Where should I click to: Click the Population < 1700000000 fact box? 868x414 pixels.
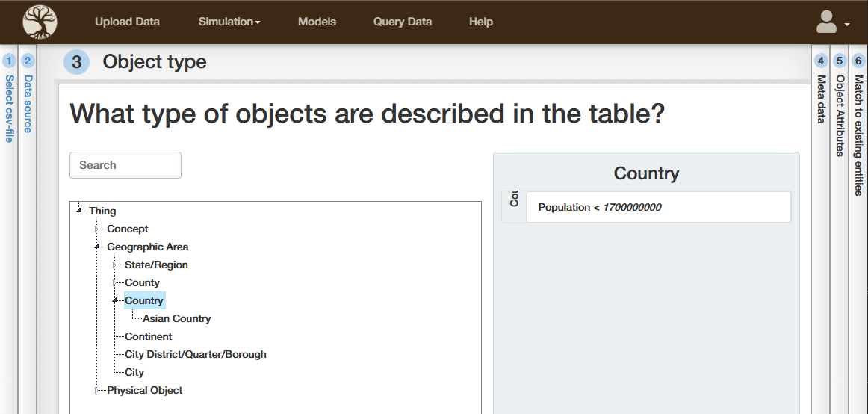[657, 207]
